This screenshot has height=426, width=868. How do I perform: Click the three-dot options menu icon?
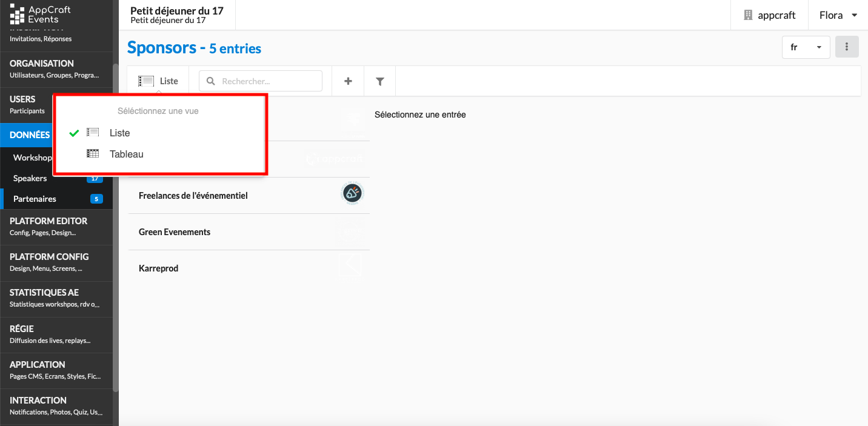click(847, 47)
